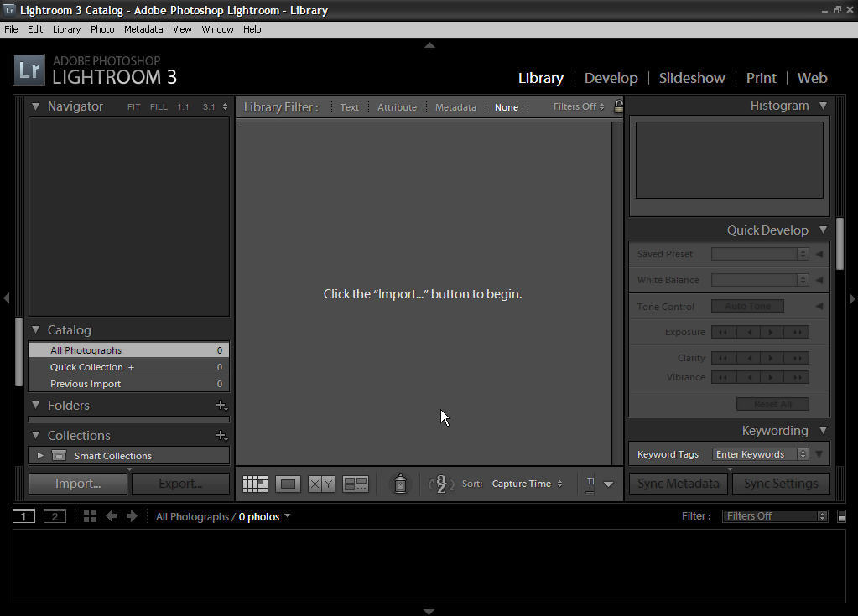Image resolution: width=858 pixels, height=616 pixels.
Task: Open filmstrip source path menu arrow
Action: coord(288,515)
